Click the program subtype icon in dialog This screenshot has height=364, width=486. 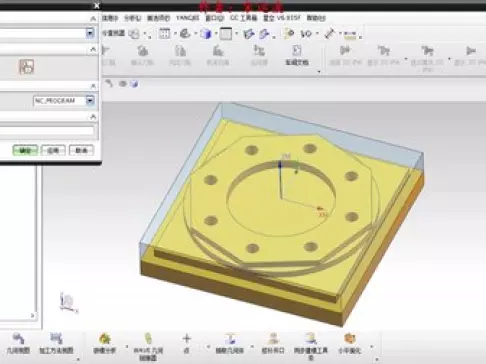(x=26, y=67)
